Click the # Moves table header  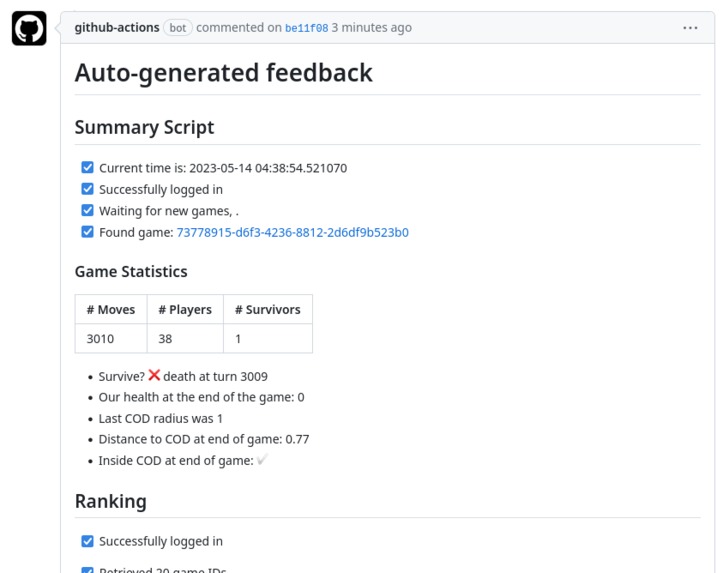click(x=111, y=309)
